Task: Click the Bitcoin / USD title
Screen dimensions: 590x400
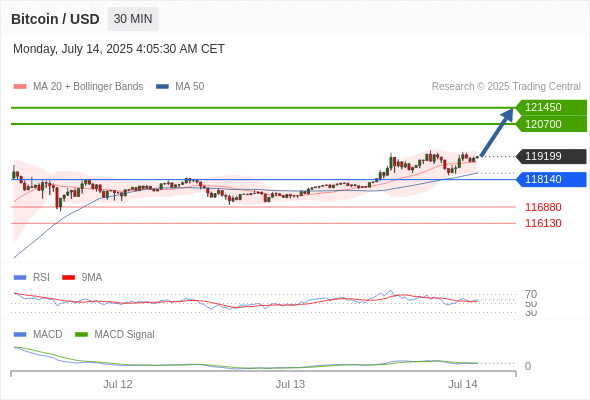Action: 55,19
